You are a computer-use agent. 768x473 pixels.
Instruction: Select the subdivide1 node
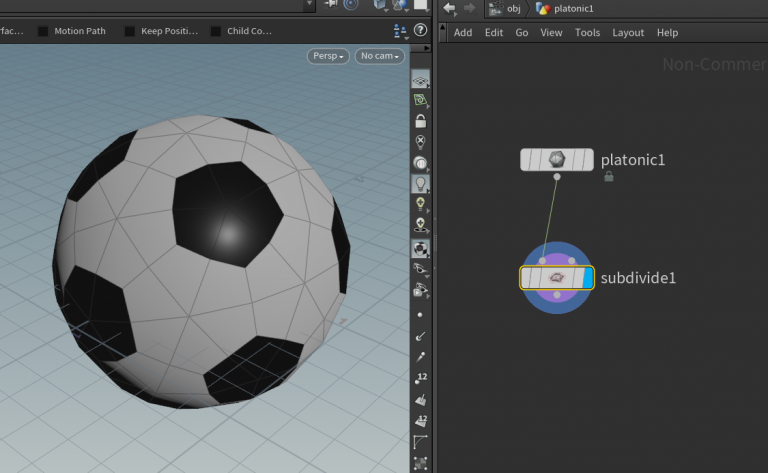click(557, 278)
